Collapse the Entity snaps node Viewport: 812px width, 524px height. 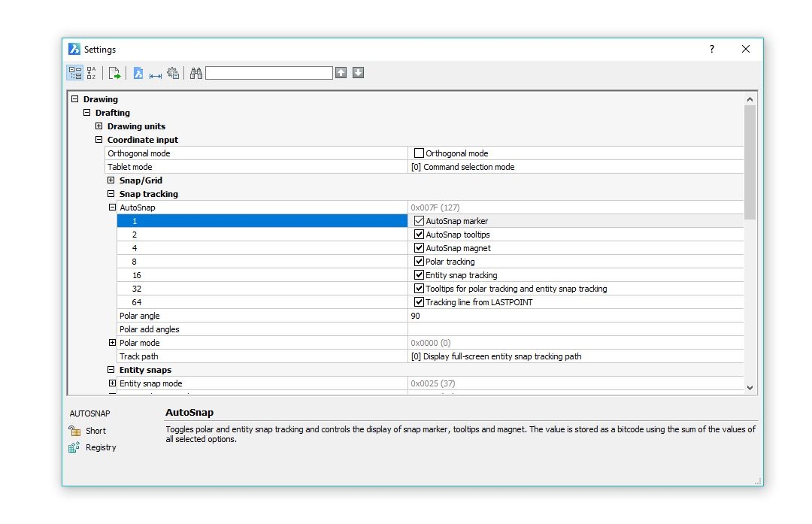(111, 370)
